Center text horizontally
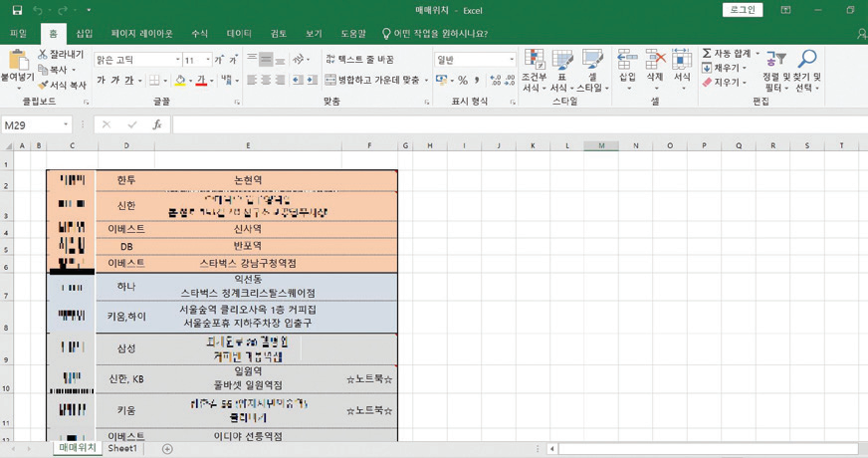The width and height of the screenshot is (868, 458). 266,81
